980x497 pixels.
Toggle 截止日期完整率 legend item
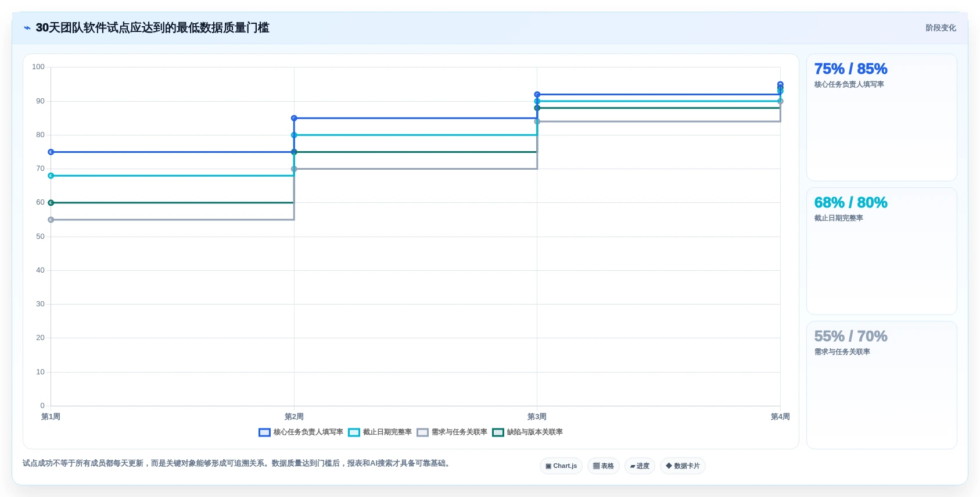click(380, 432)
